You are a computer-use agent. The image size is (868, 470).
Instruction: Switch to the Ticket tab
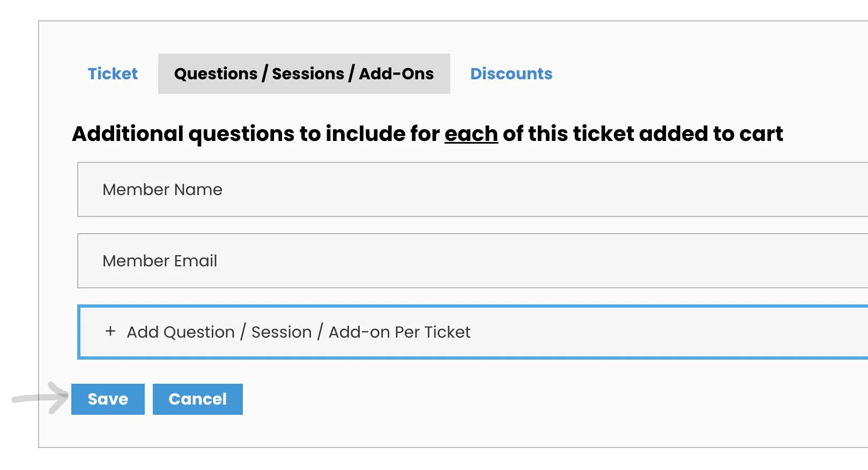[113, 73]
